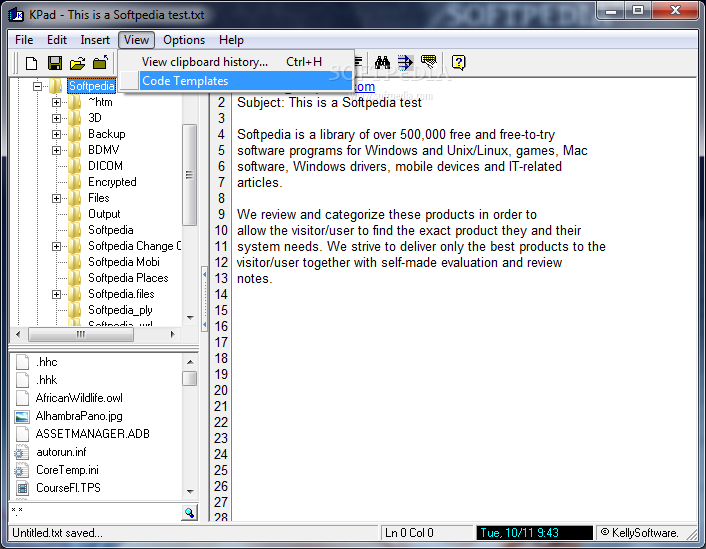Expand the 3D folder node

pos(56,118)
